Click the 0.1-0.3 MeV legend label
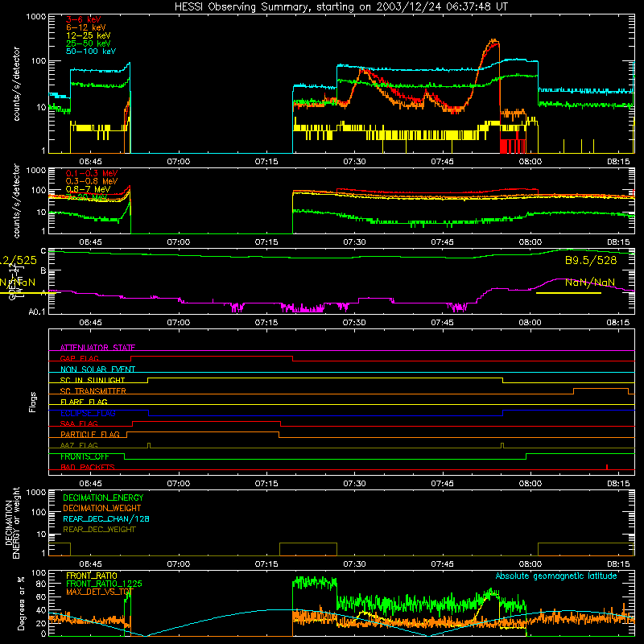Image resolution: width=644 pixels, height=644 pixels. click(92, 173)
